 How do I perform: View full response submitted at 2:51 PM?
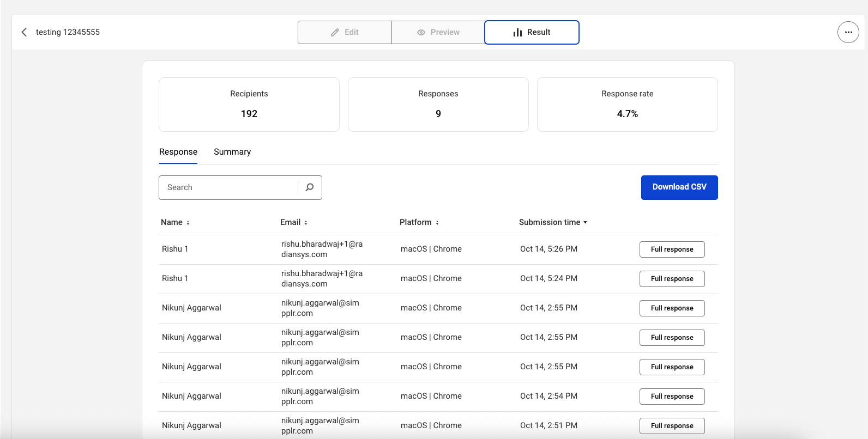(672, 426)
